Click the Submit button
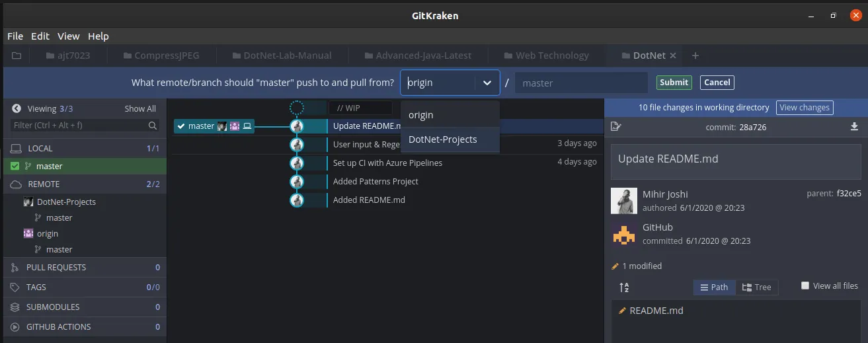The height and width of the screenshot is (343, 868). tap(674, 83)
